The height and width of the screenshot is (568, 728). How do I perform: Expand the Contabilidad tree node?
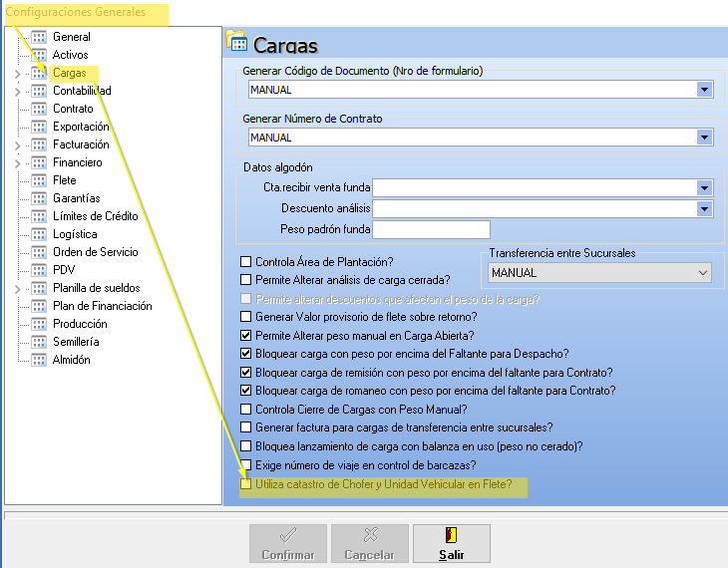18,92
